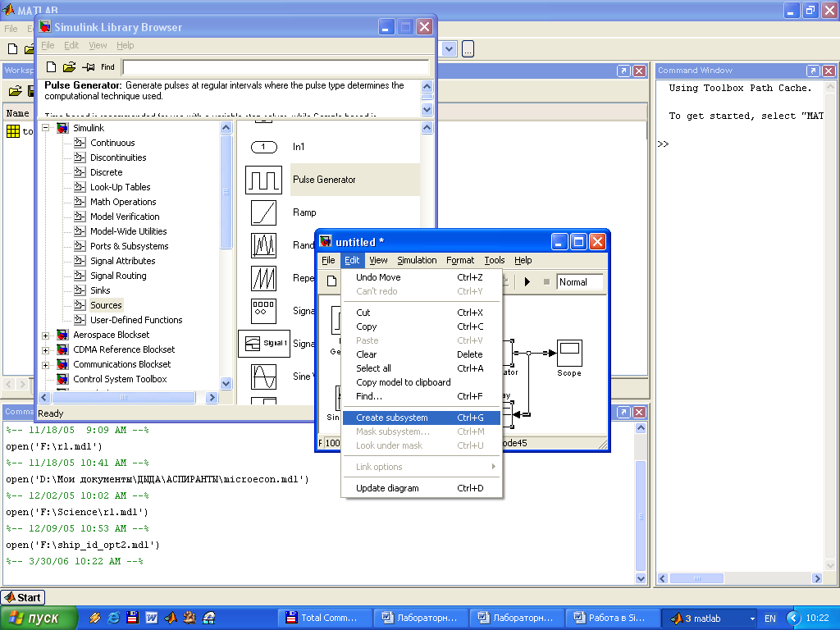The image size is (840, 630).
Task: Choose Select all in Edit menu
Action: 421,368
